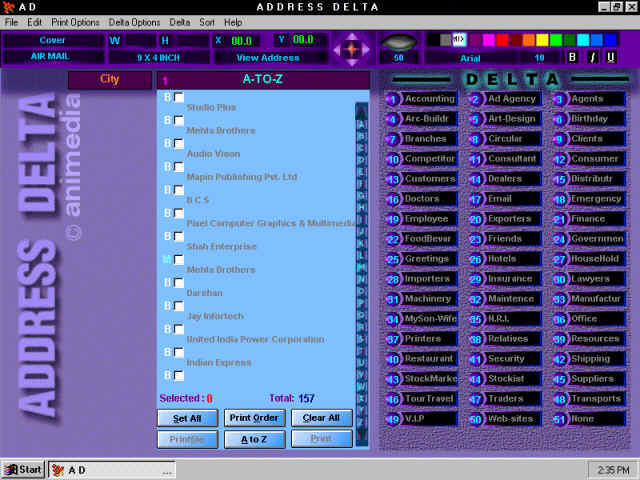Screen dimensions: 640x480
Task: Click the A-TO-Z list header
Action: pyautogui.click(x=263, y=80)
